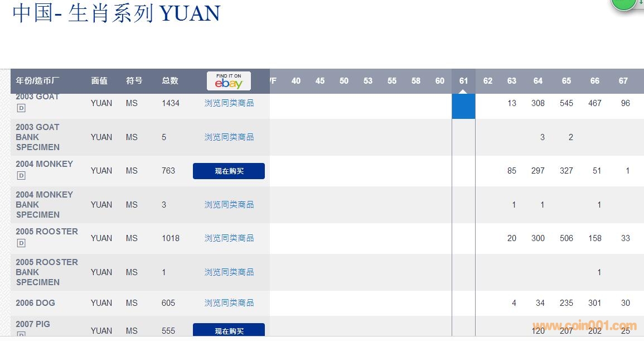The height and width of the screenshot is (341, 644).
Task: Click the D icon under 2005 ROOSTER
Action: 21,243
